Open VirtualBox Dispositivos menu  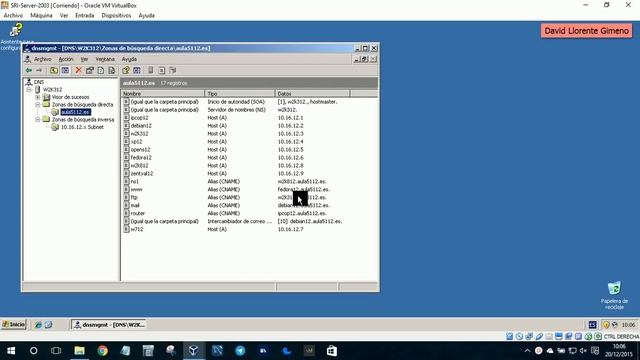[116, 16]
